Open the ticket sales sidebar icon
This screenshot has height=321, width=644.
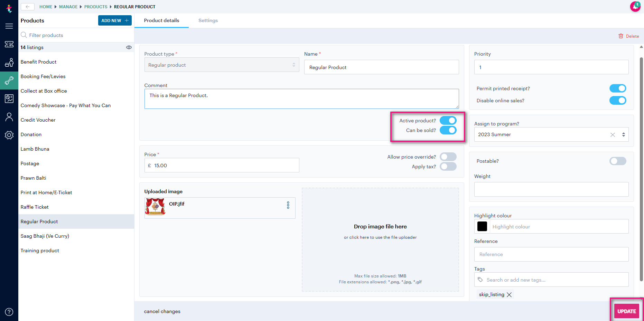[x=9, y=44]
